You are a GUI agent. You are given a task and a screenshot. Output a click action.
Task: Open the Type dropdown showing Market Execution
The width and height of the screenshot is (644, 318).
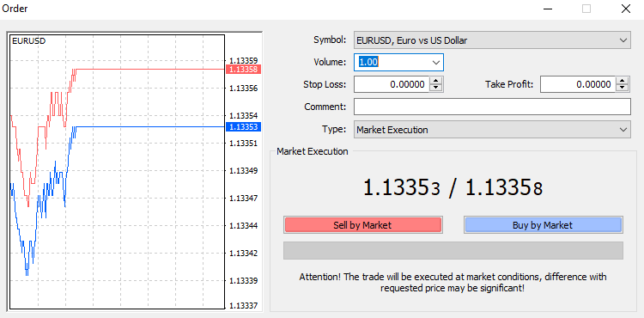(492, 130)
